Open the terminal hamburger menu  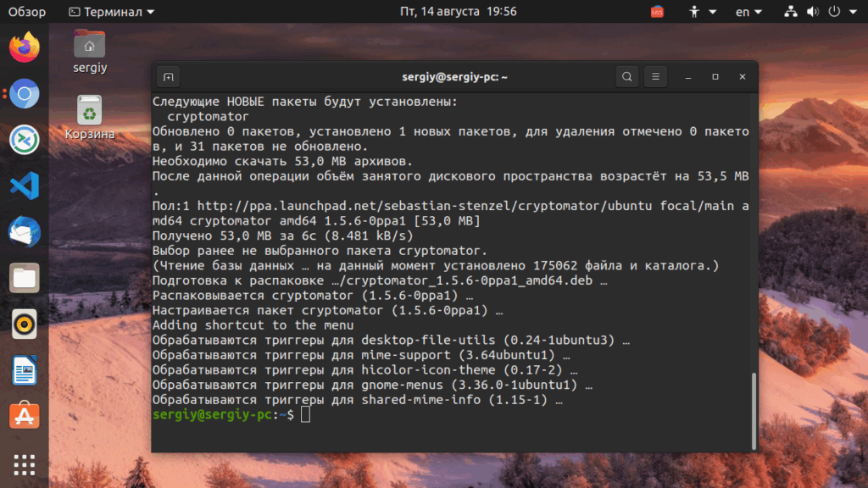coord(655,77)
